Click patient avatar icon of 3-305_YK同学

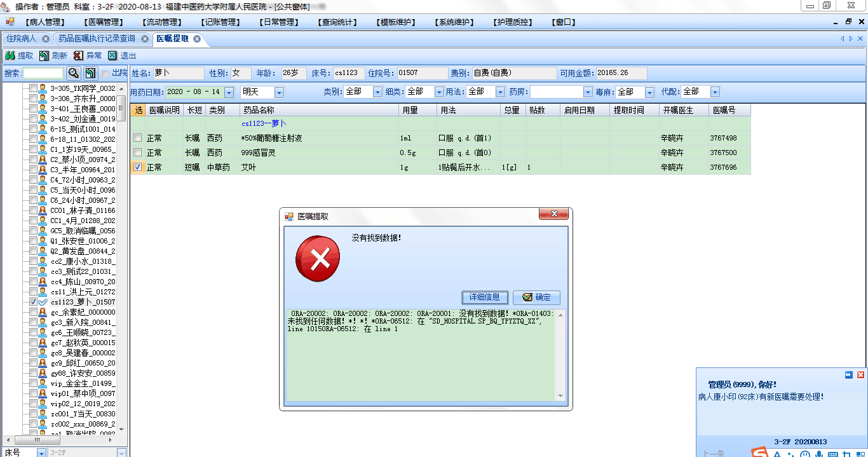click(43, 88)
